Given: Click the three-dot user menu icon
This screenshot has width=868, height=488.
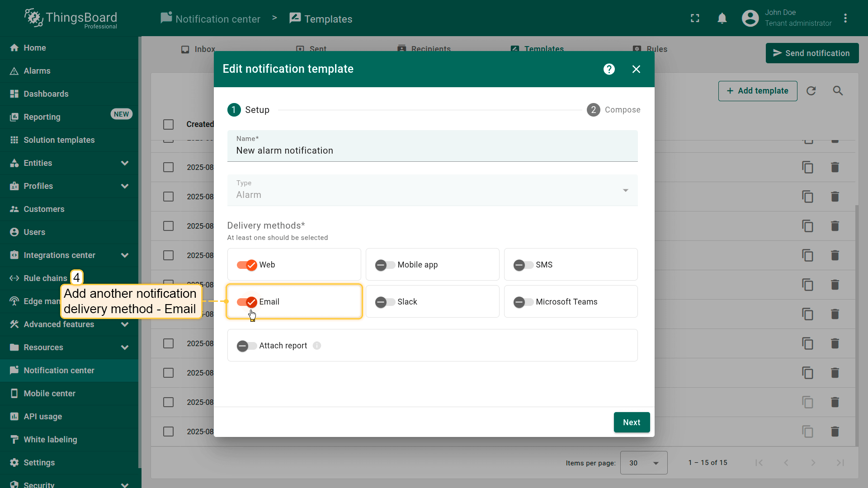Looking at the screenshot, I should tap(845, 19).
